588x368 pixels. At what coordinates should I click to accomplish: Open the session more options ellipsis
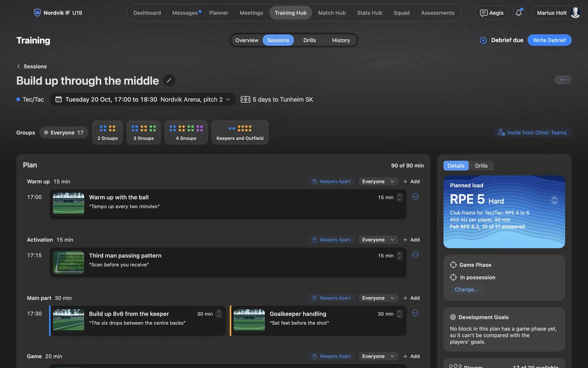click(x=563, y=79)
